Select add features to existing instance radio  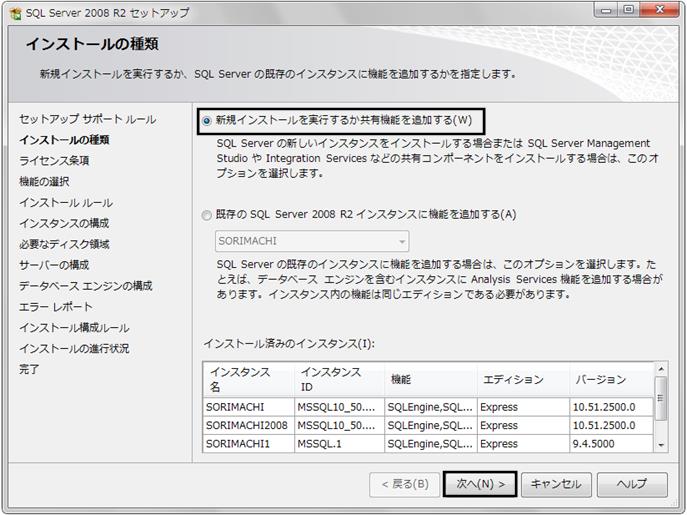tap(206, 216)
